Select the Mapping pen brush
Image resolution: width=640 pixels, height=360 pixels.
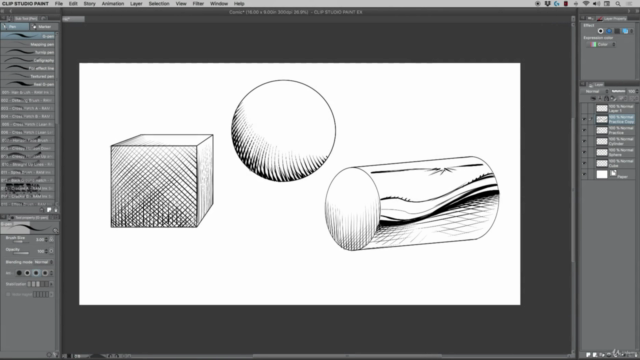click(28, 44)
